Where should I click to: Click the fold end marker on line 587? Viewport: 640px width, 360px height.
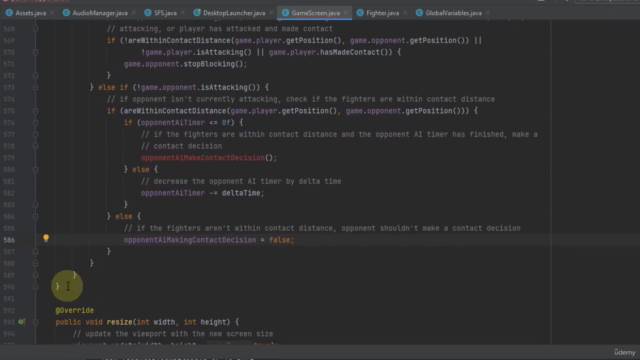(36, 251)
